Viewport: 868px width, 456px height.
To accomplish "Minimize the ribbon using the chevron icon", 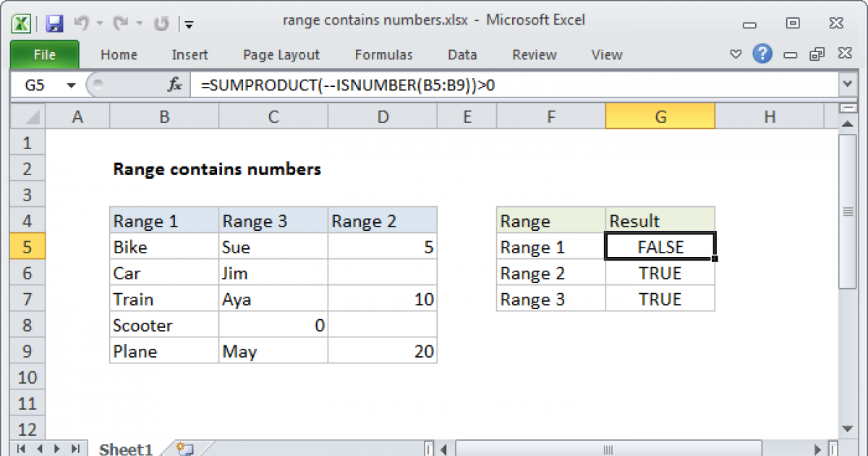I will (x=736, y=54).
